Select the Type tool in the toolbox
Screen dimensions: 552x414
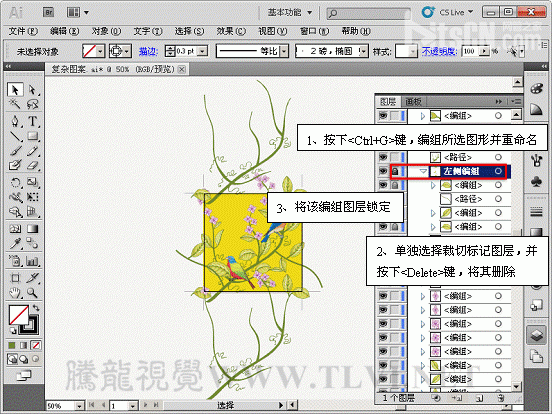(x=32, y=121)
